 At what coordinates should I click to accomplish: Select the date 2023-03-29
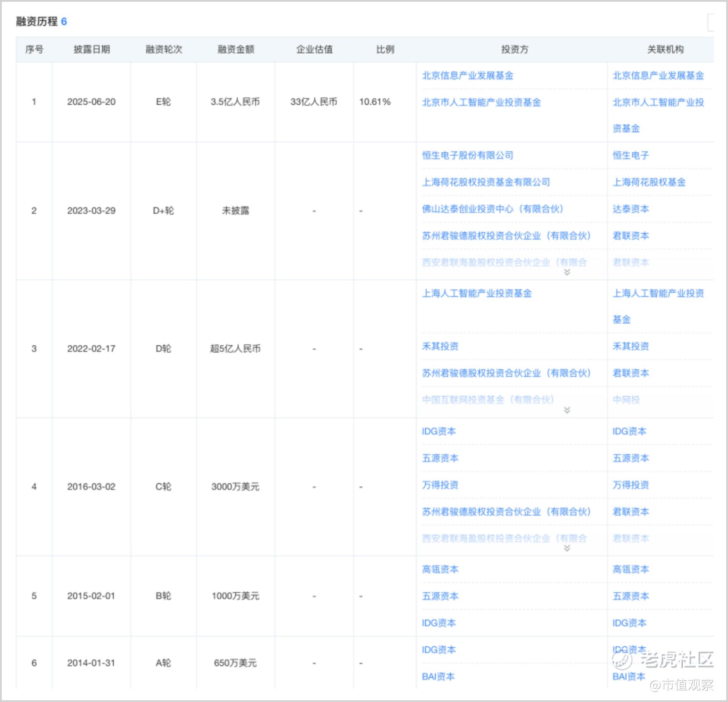(91, 211)
